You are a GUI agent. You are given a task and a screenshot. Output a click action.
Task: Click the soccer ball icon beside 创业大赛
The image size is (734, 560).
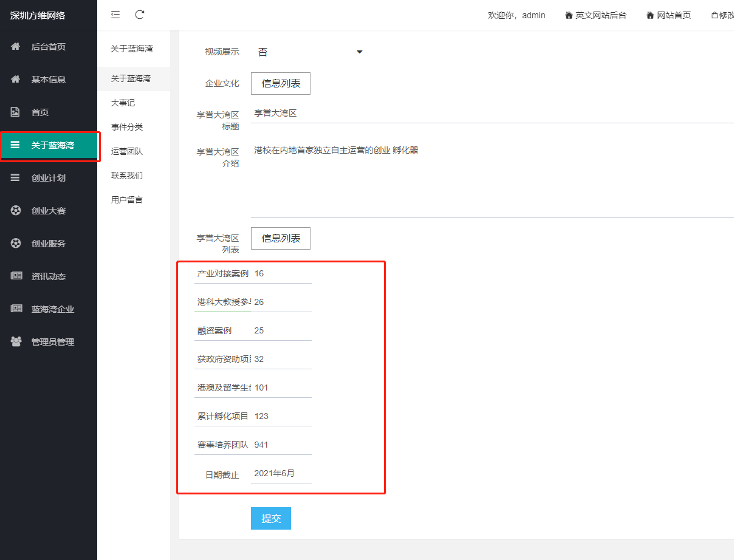pos(16,211)
